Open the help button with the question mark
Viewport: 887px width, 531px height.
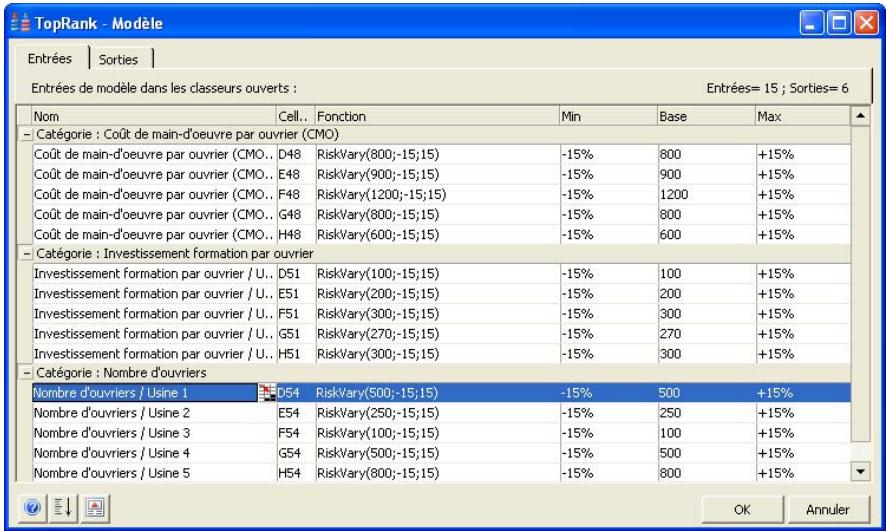click(x=32, y=508)
